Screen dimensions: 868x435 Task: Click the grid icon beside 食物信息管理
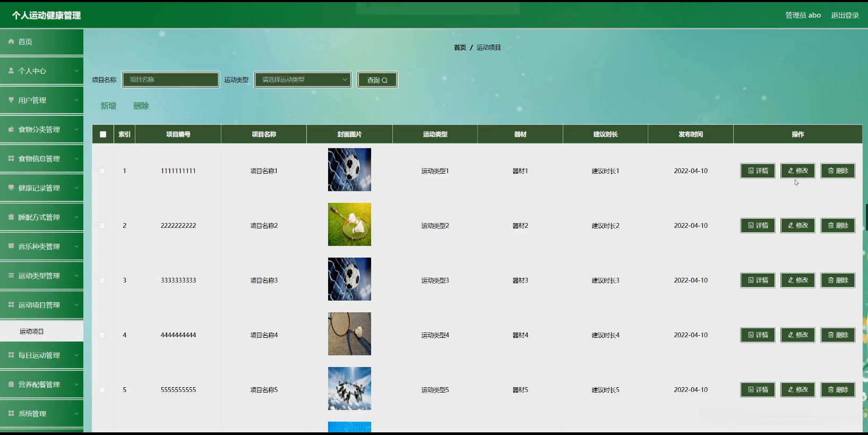pyautogui.click(x=11, y=158)
